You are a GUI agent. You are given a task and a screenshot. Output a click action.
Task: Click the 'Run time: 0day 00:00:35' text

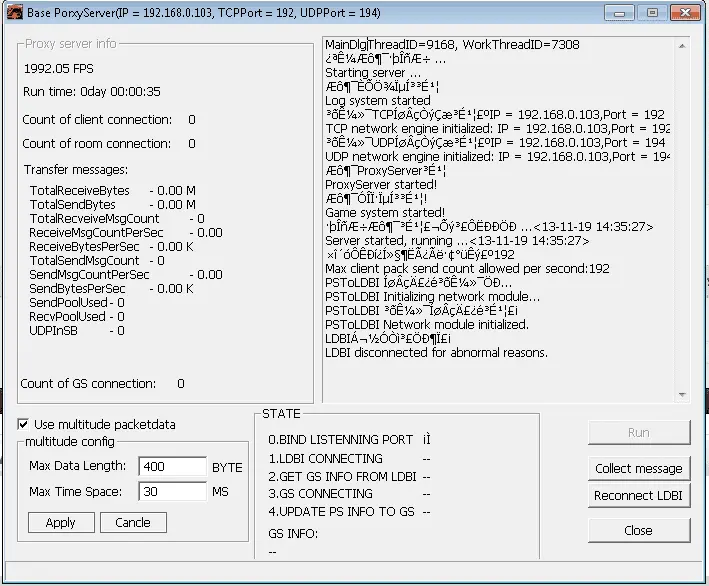(92, 92)
